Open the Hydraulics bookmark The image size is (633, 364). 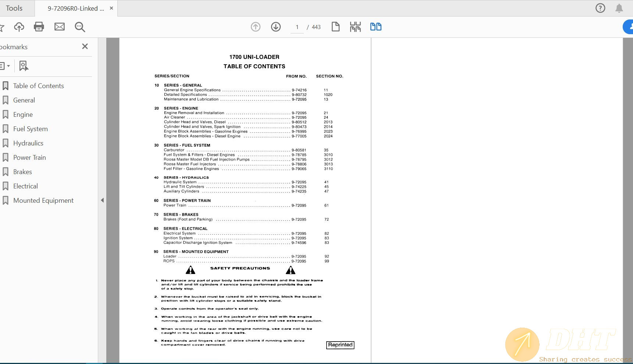click(x=28, y=143)
